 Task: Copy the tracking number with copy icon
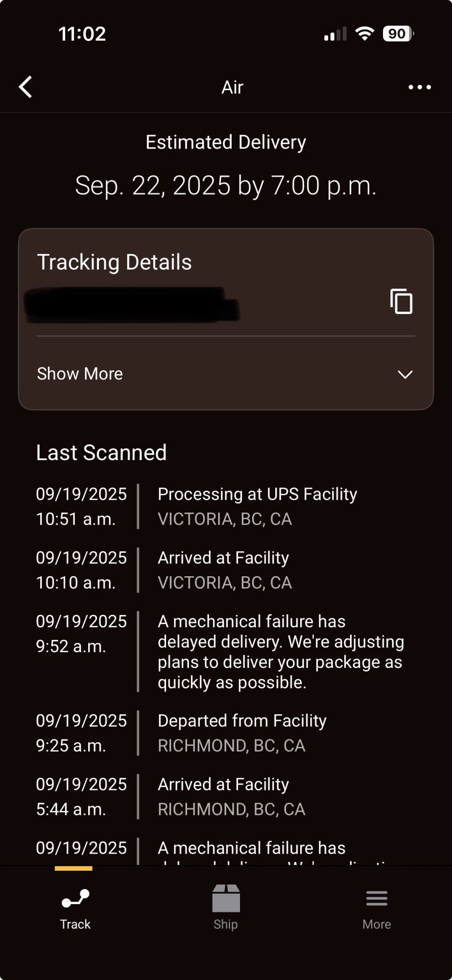click(x=401, y=301)
